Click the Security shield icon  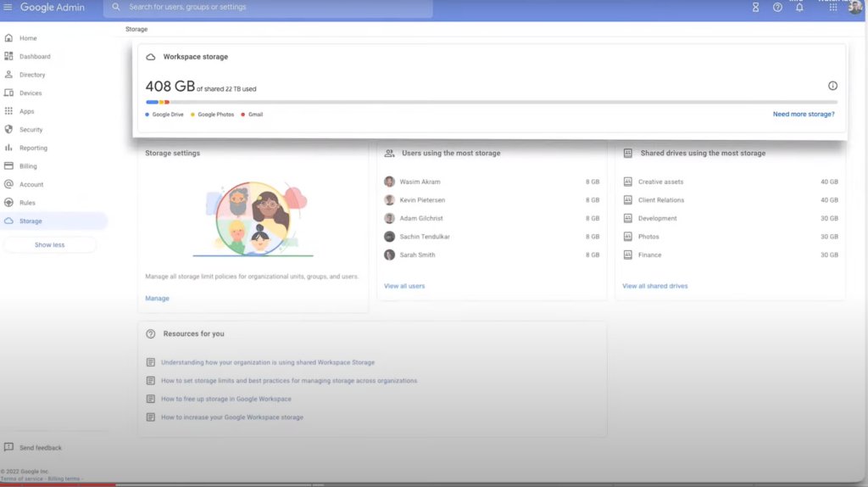tap(8, 130)
